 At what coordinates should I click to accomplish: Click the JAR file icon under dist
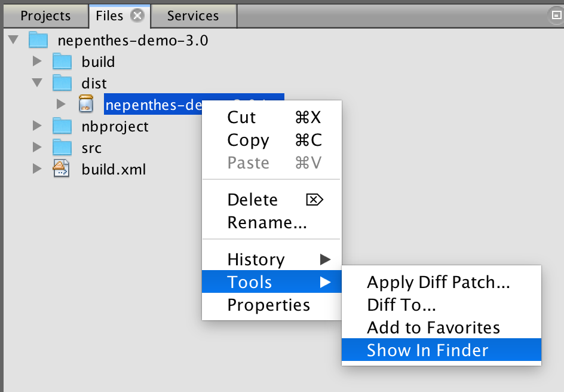click(x=86, y=105)
